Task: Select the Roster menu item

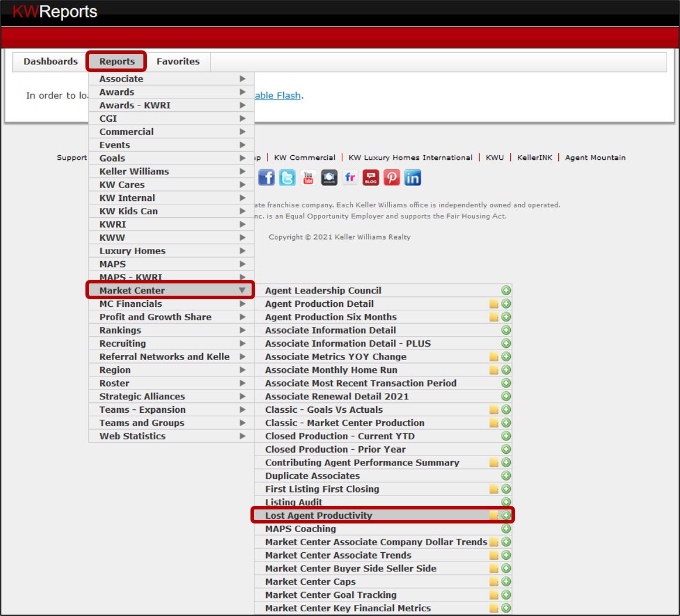Action: [x=171, y=383]
